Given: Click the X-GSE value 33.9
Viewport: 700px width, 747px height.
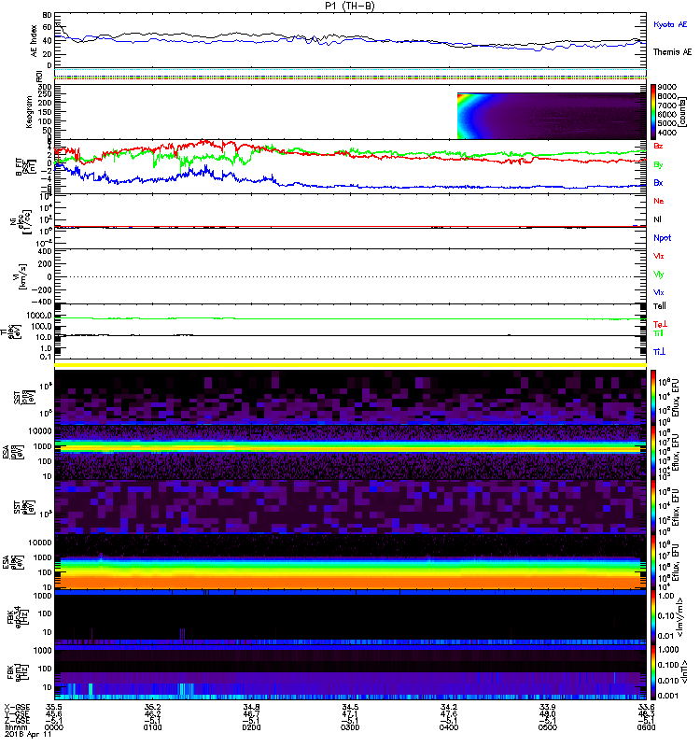Looking at the screenshot, I should coord(547,707).
